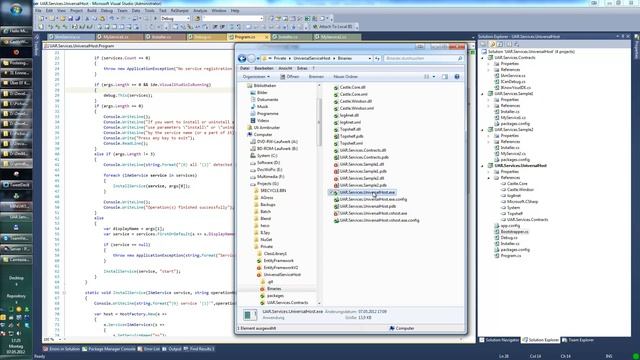Click Explorer search input field
640x360 pixels.
pyautogui.click(x=424, y=58)
